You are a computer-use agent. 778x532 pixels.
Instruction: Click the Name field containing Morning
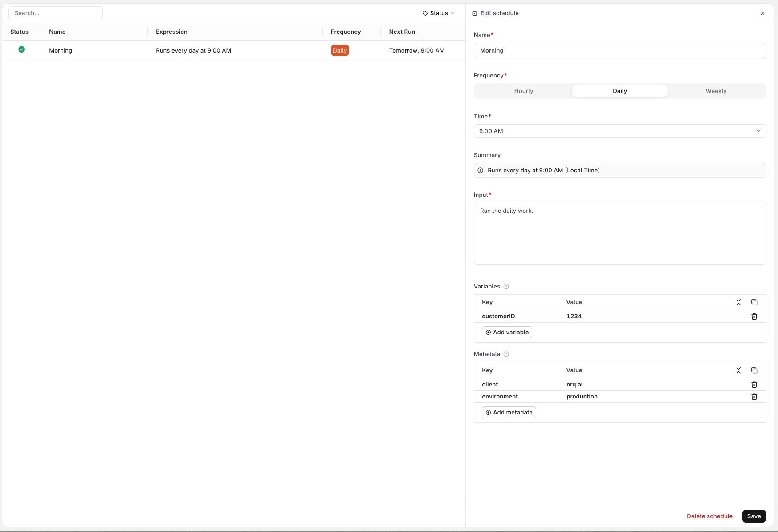pyautogui.click(x=620, y=51)
